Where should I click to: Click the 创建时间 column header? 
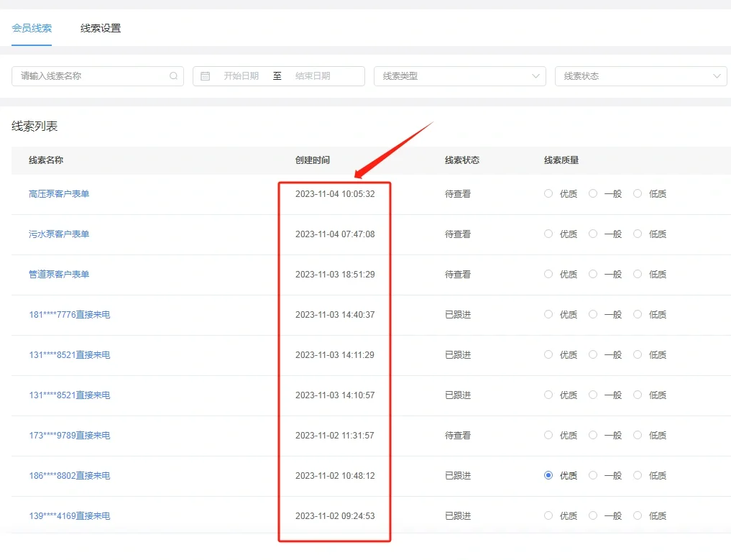(x=313, y=160)
